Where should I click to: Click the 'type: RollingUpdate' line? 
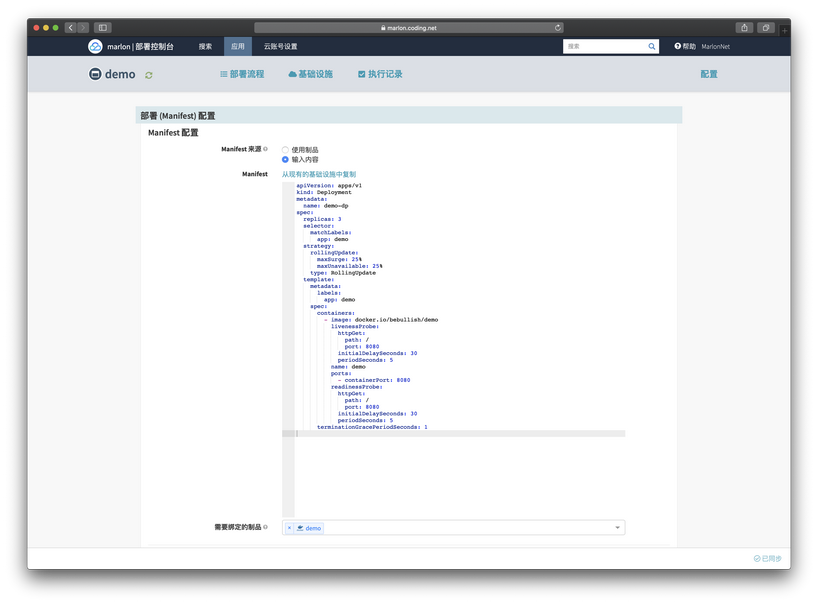point(343,273)
